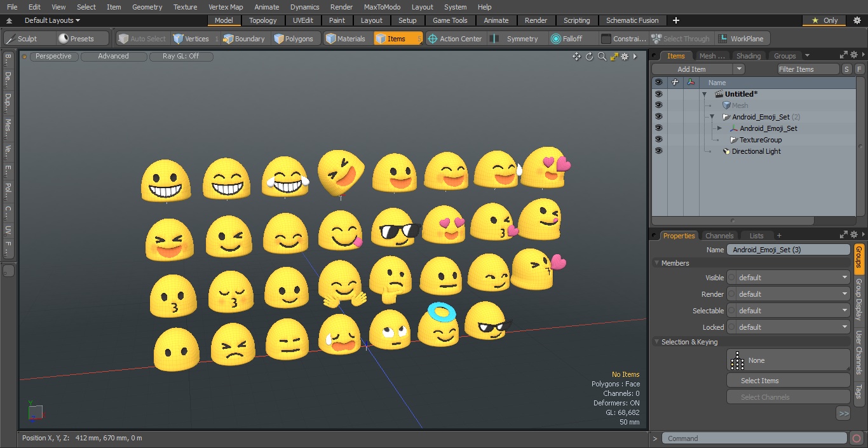
Task: Hide the Directional Light using its eye icon
Action: (x=659, y=151)
